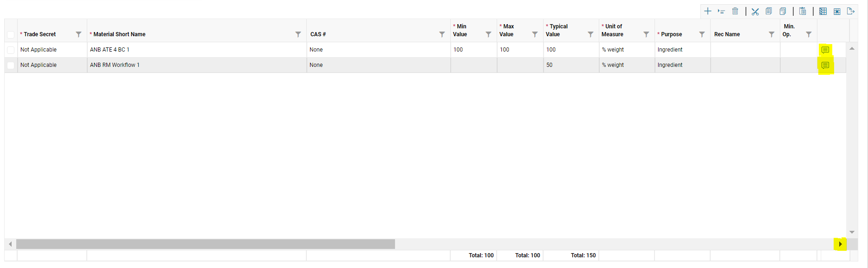Viewport: 868px width, 268px height.
Task: Open the CAS # column filter
Action: point(442,34)
